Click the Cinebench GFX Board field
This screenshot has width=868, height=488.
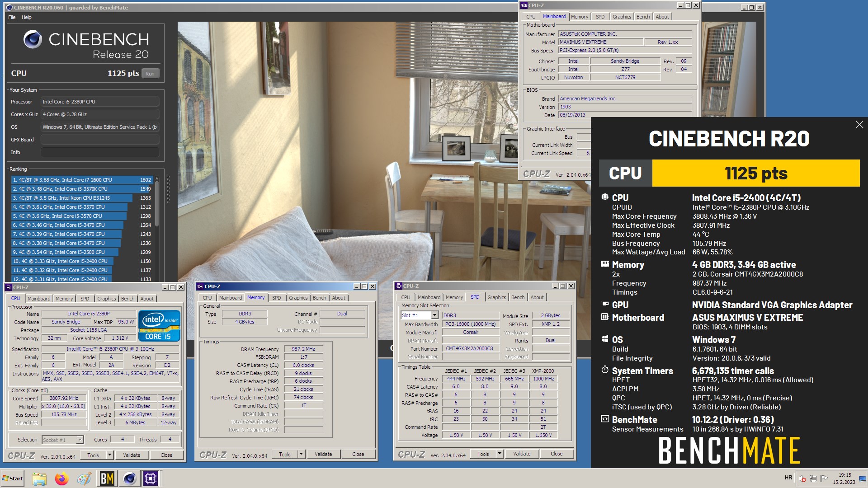(x=100, y=140)
